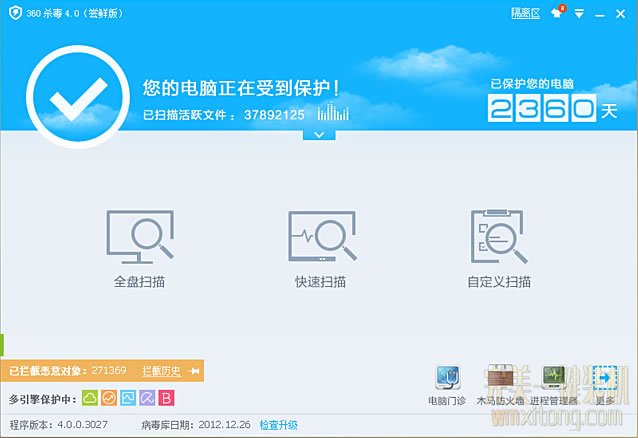Viewport: 638px width, 438px height.
Task: Click the intercepted malicious objects count 271369
Action: 109,370
